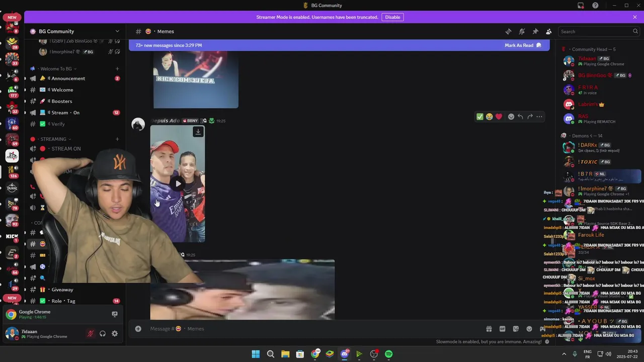Open More options on hovered message

point(539,117)
